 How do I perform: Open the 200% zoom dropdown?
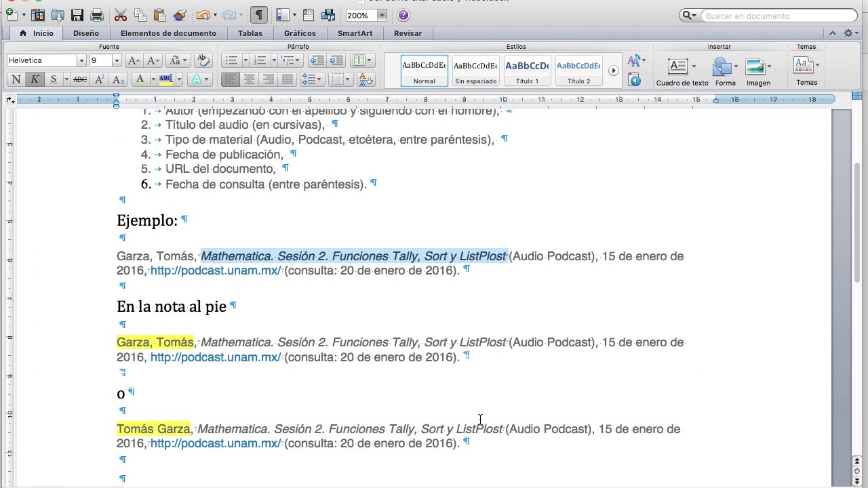tap(382, 15)
